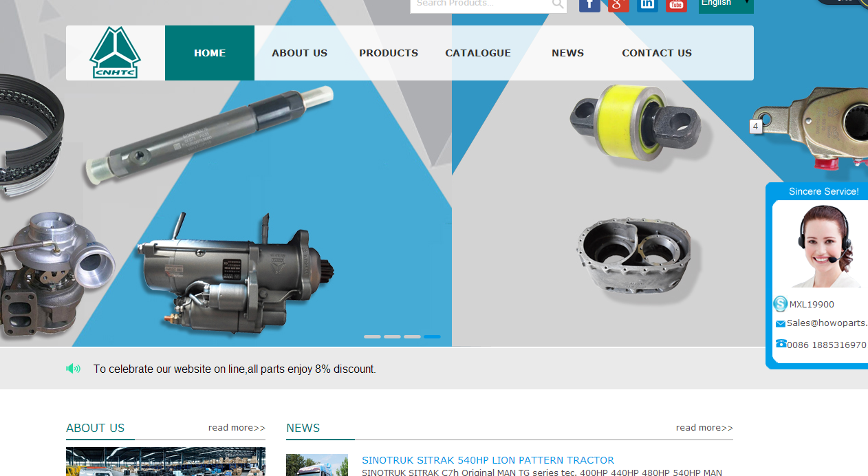Screen dimensions: 868x476
Task: Click into the Search Products field
Action: [480, 4]
